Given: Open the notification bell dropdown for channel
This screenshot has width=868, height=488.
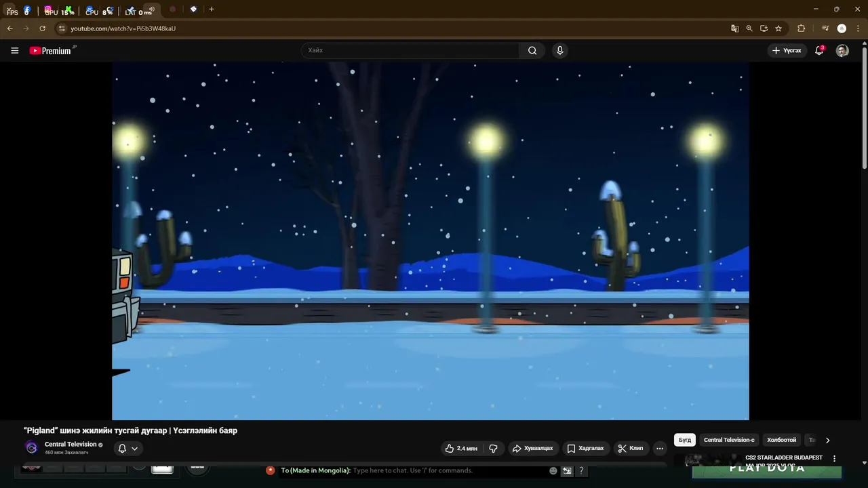Looking at the screenshot, I should pyautogui.click(x=128, y=448).
